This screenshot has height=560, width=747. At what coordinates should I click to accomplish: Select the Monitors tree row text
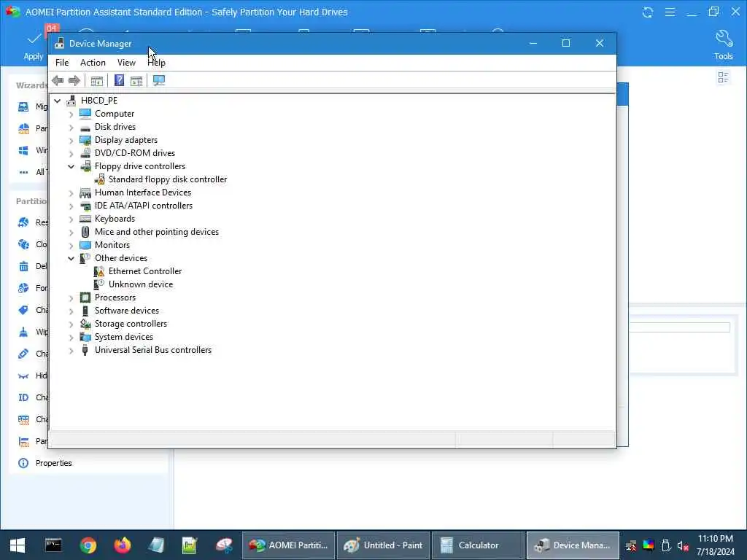[x=112, y=245]
